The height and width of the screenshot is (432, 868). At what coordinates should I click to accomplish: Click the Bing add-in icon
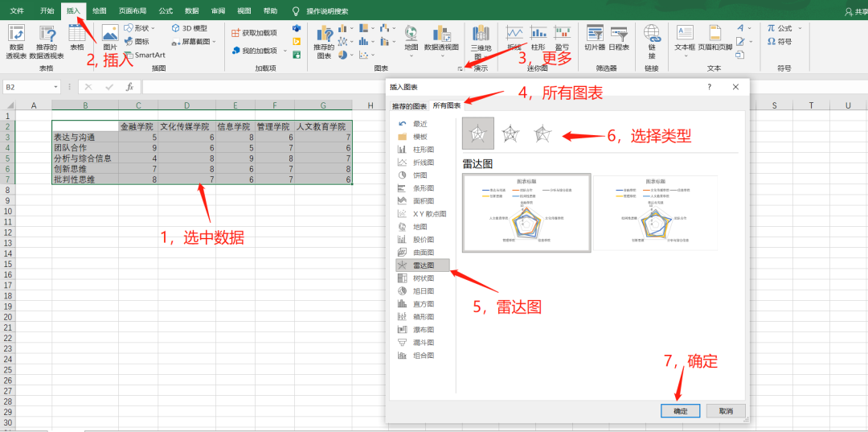click(297, 42)
